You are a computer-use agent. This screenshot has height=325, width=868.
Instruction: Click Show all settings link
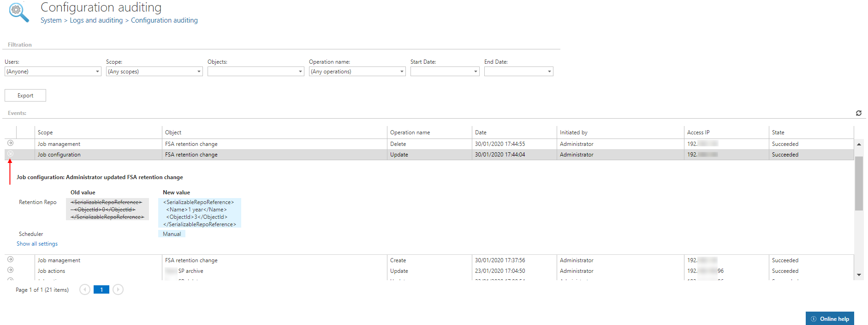pos(37,244)
